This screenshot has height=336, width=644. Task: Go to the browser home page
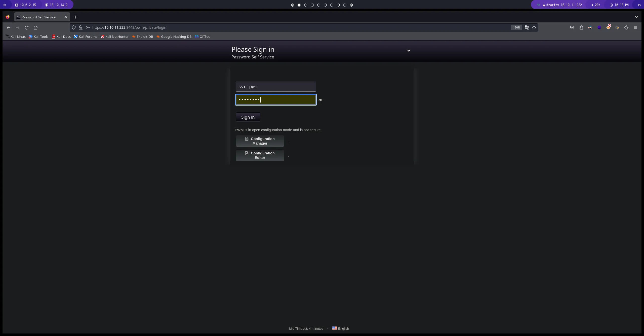[35, 27]
